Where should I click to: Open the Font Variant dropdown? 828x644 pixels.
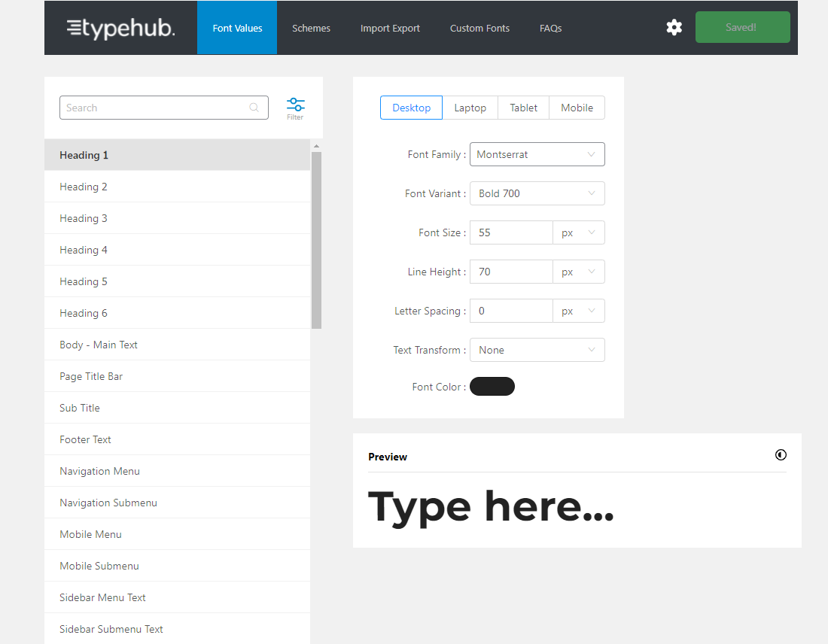click(537, 193)
